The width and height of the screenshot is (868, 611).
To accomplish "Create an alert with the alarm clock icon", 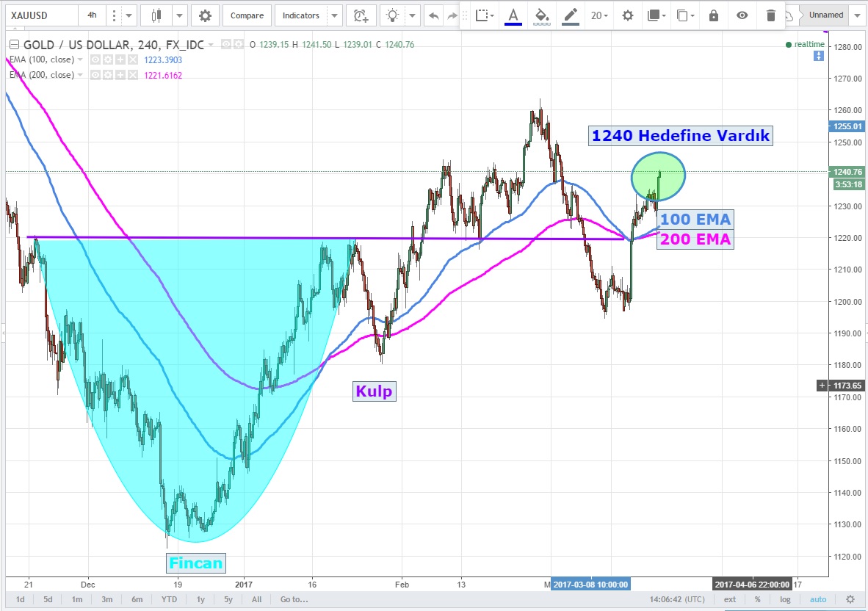I will click(360, 15).
